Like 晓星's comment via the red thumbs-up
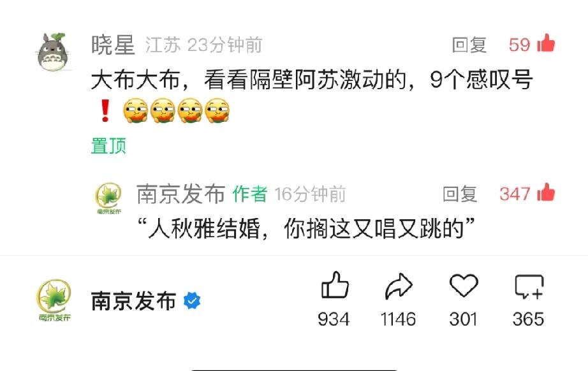This screenshot has height=371, width=588. 546,43
